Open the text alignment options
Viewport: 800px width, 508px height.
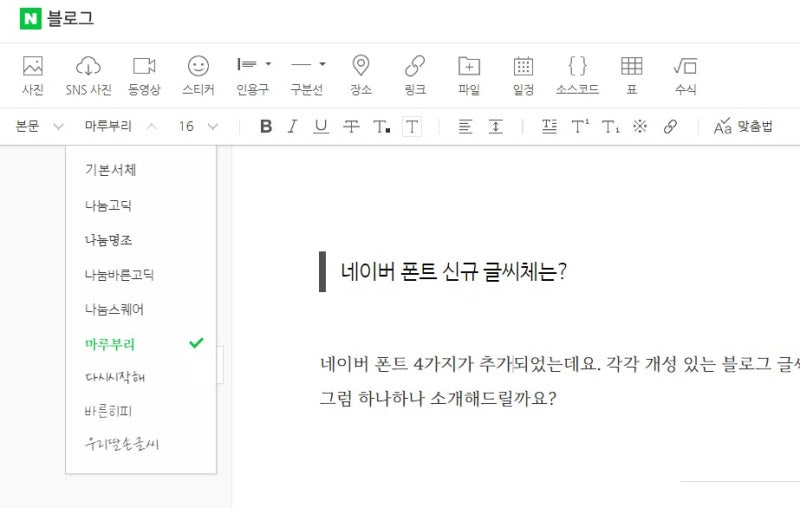[465, 126]
